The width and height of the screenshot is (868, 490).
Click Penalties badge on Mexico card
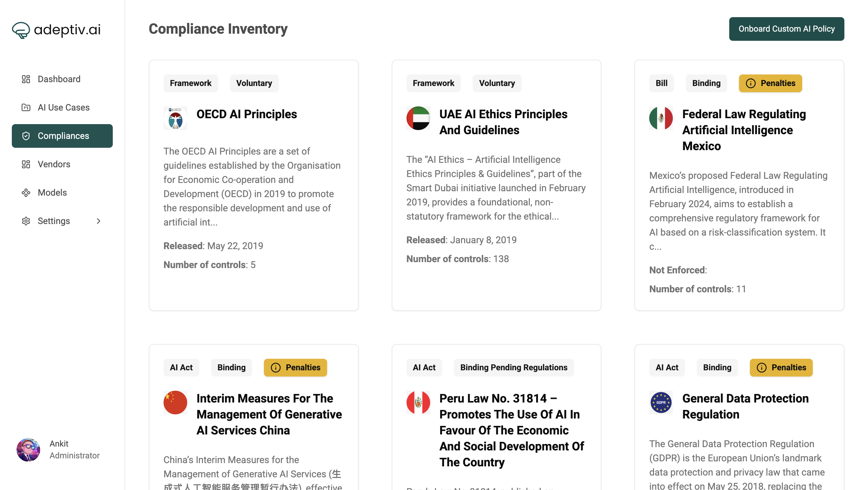[x=770, y=83]
